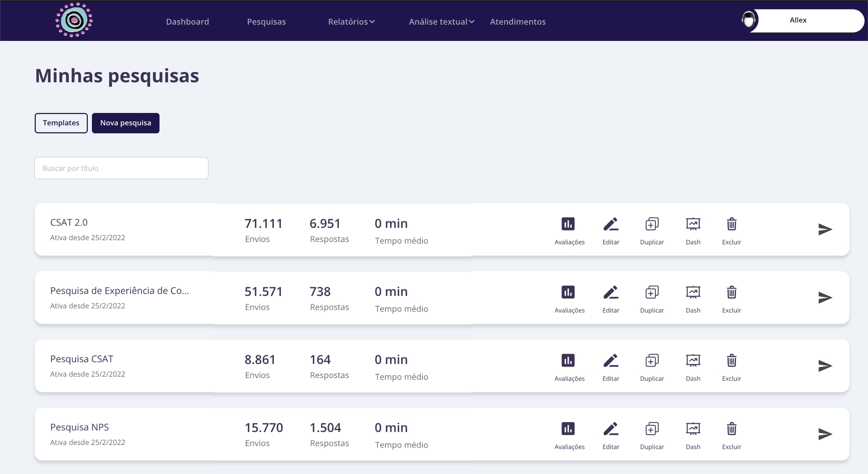Open the Templates list

tap(61, 123)
